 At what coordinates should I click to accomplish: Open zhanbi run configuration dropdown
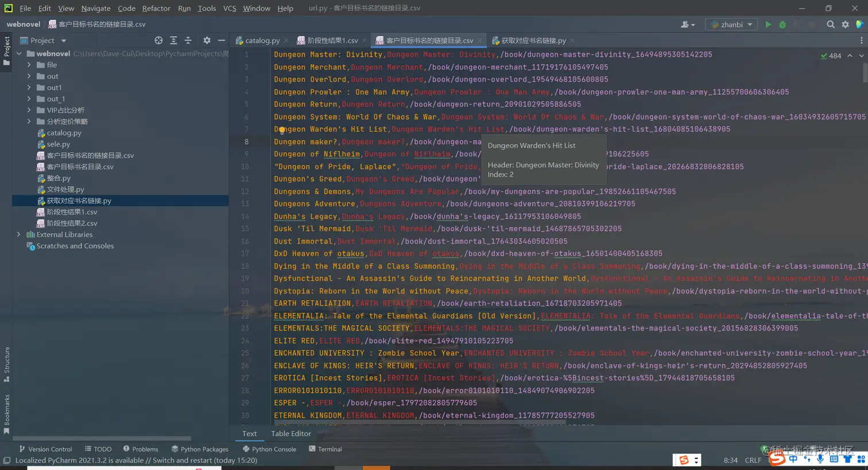pos(731,25)
